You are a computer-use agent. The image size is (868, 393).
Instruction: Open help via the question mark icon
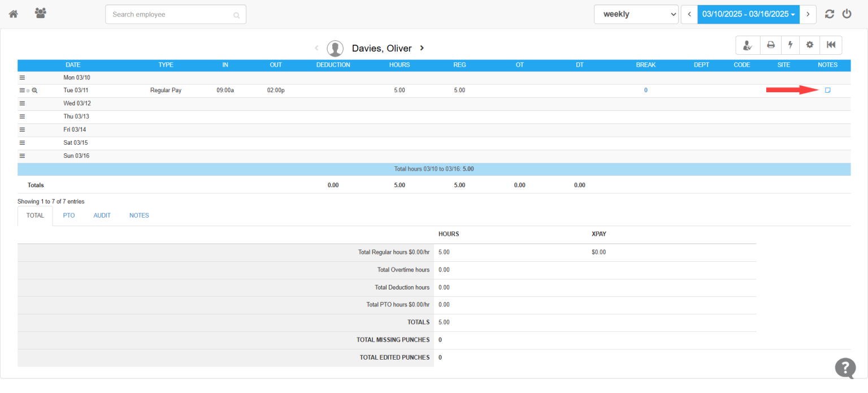[x=845, y=368]
